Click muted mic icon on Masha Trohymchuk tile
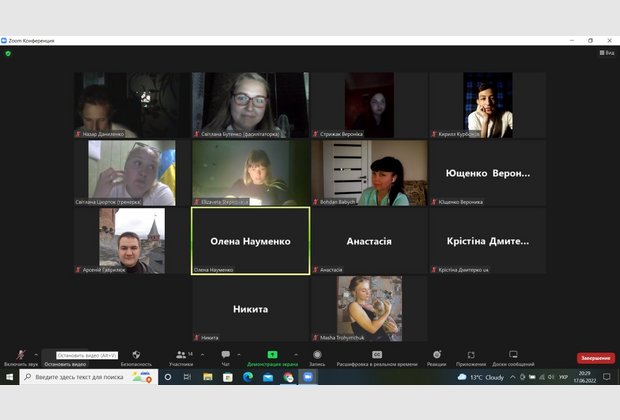The image size is (620, 420). click(316, 338)
